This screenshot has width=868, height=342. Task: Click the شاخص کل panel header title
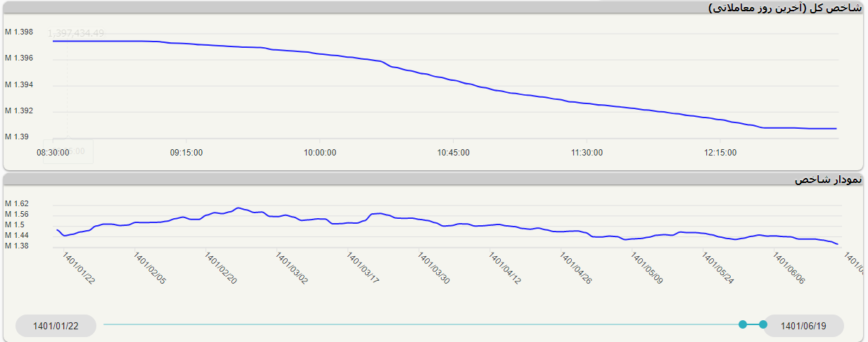(784, 8)
